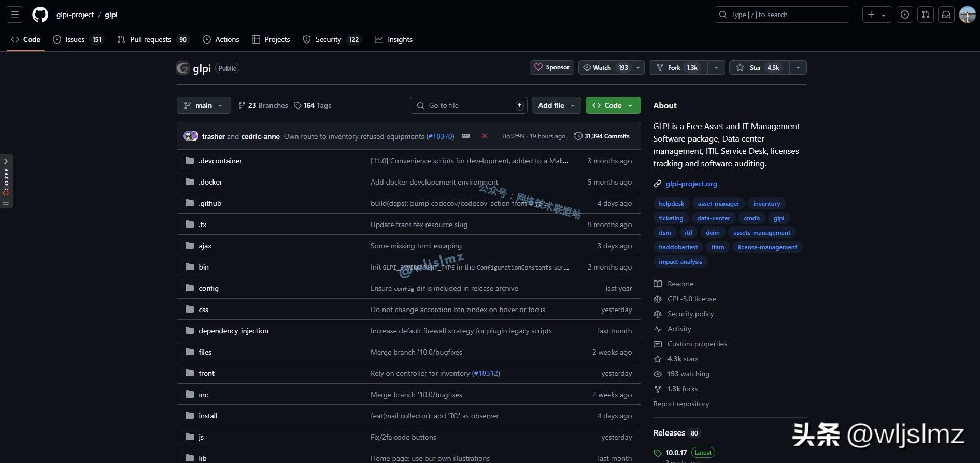The height and width of the screenshot is (463, 980).
Task: Open the issues icon in top bar
Action: point(904,15)
